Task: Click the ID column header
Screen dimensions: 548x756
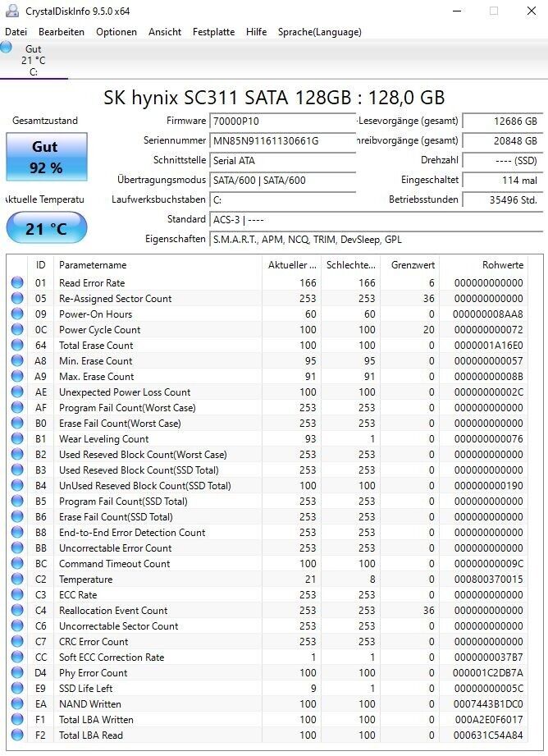Action: (x=40, y=264)
